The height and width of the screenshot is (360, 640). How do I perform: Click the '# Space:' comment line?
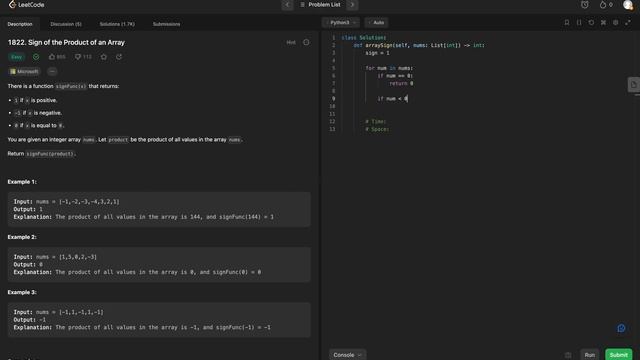[377, 129]
